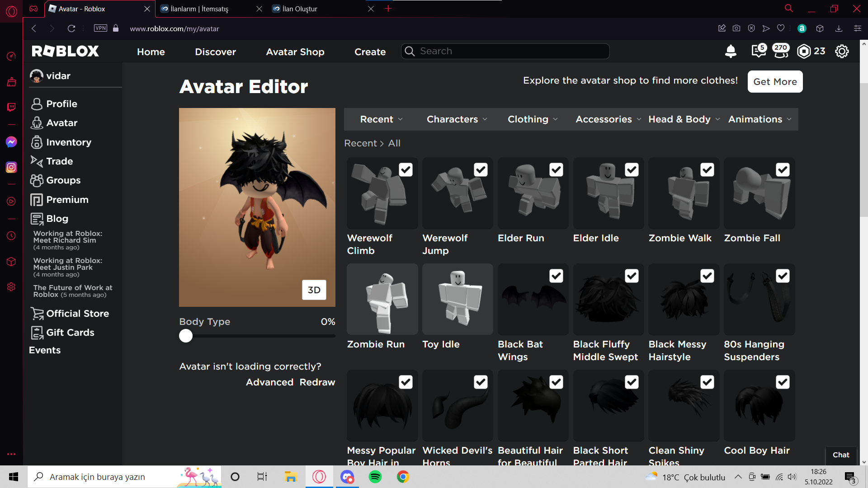Screen dimensions: 868x488
Task: Click the Redraw link
Action: tap(317, 382)
